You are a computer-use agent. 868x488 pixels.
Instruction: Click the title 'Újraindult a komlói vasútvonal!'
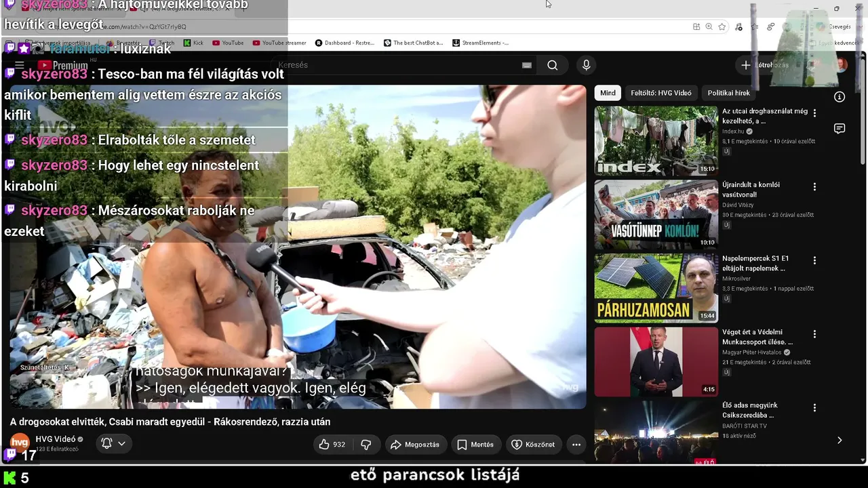click(751, 190)
